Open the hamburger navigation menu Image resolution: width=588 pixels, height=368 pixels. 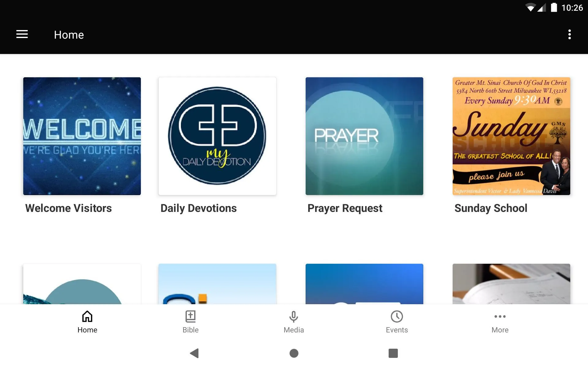22,34
